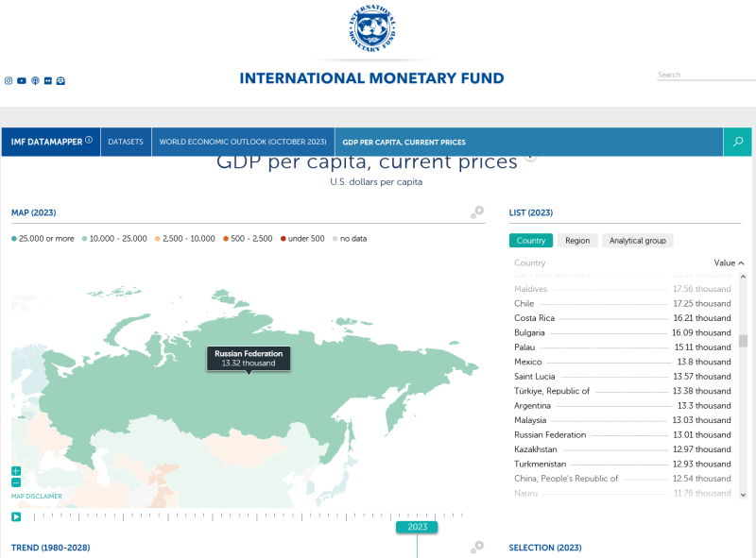The height and width of the screenshot is (558, 756).
Task: Select Chile in the country list
Action: coord(623,304)
